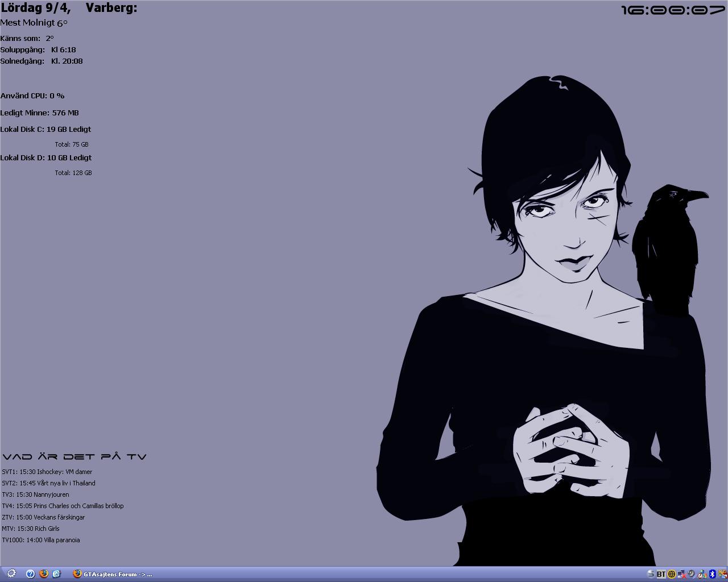Open the blue messenger quick launch icon

click(x=56, y=574)
